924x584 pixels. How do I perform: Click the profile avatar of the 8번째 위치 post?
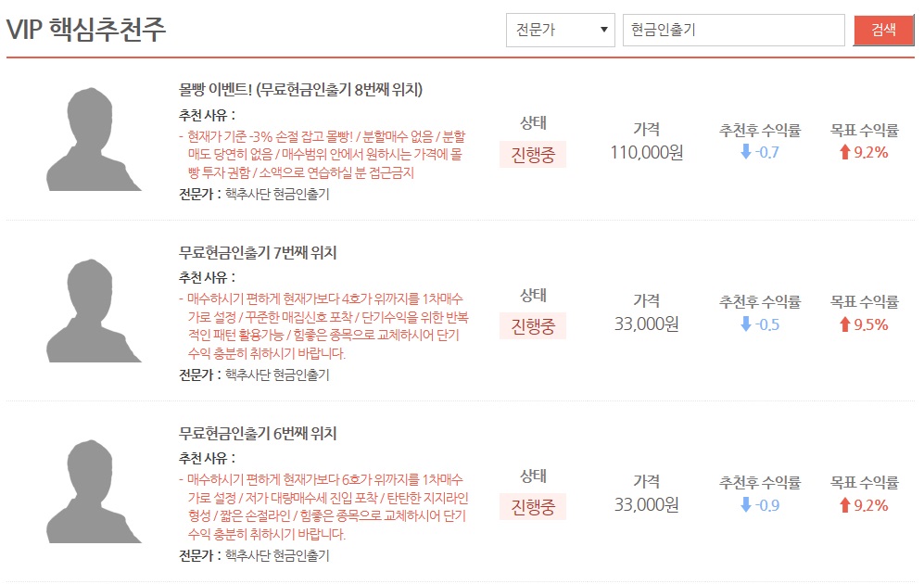(x=94, y=139)
